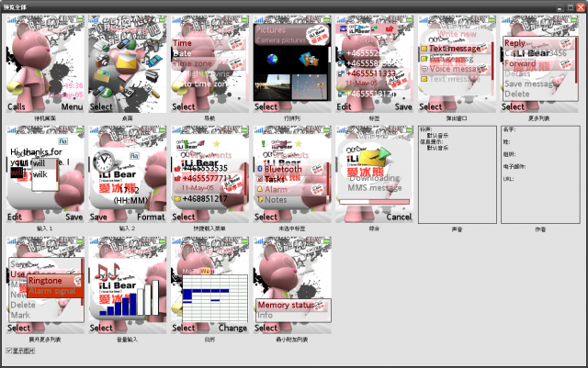Select the Shortcuts Bluetooth list preview thumbnail

(292, 174)
